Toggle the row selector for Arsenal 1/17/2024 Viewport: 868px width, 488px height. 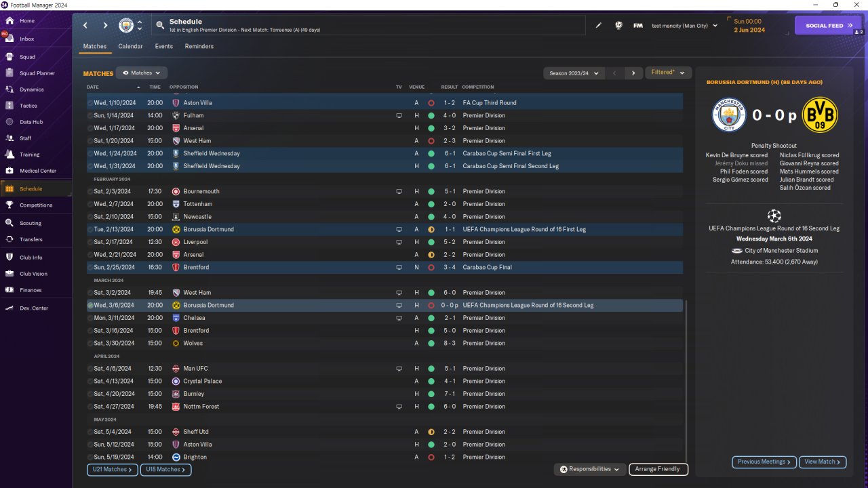coord(90,128)
